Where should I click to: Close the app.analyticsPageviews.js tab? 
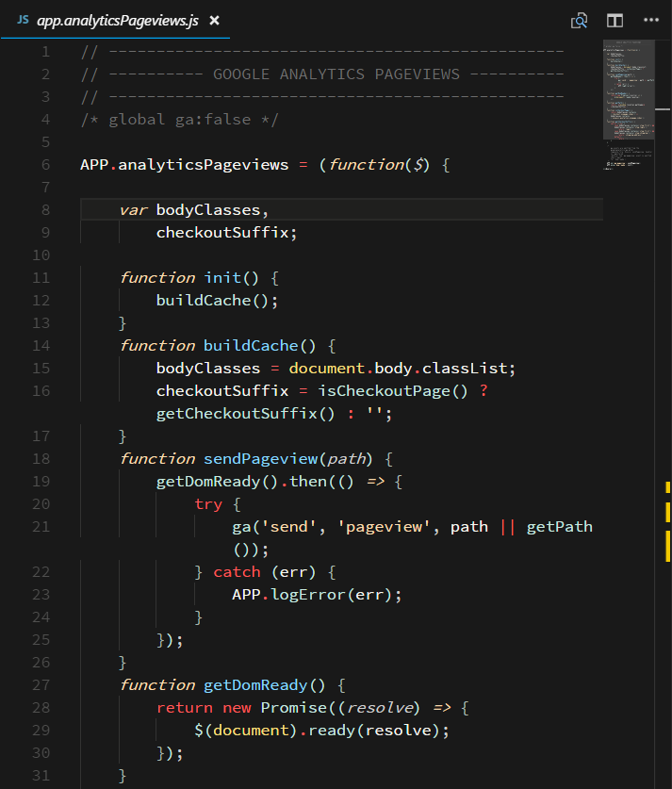tap(214, 21)
